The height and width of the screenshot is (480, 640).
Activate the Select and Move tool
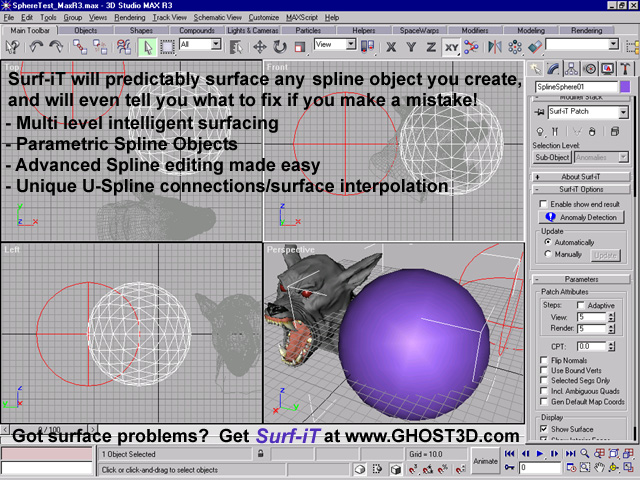pos(260,47)
